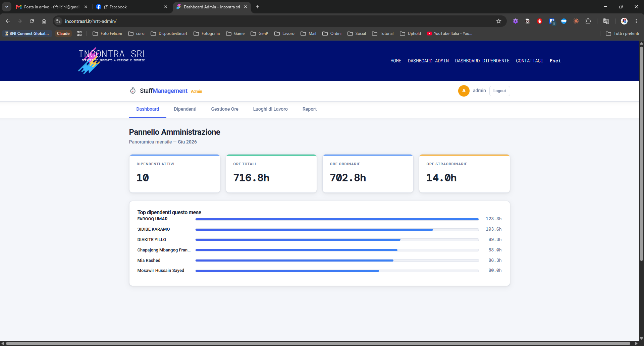Click the Incontra SRL site logo

pyautogui.click(x=113, y=60)
